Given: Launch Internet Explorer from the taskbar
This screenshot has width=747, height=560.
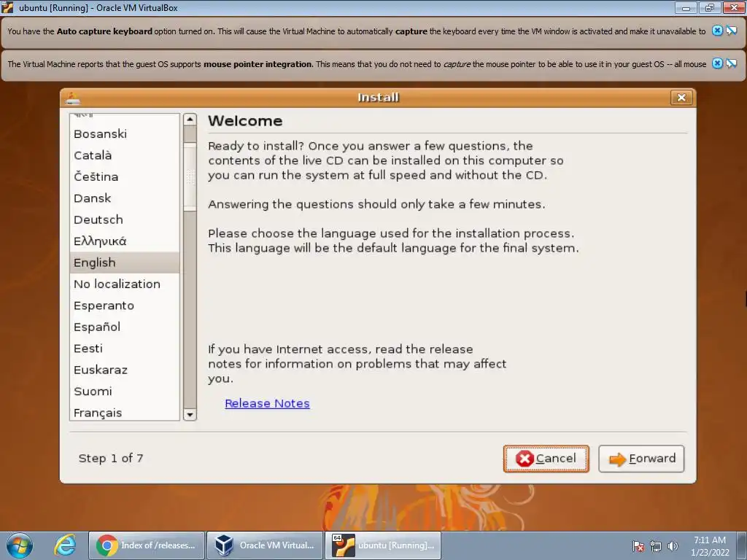Looking at the screenshot, I should (65, 545).
